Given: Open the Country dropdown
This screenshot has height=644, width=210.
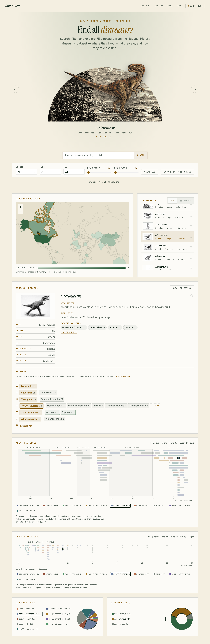Looking at the screenshot, I should [26, 172].
